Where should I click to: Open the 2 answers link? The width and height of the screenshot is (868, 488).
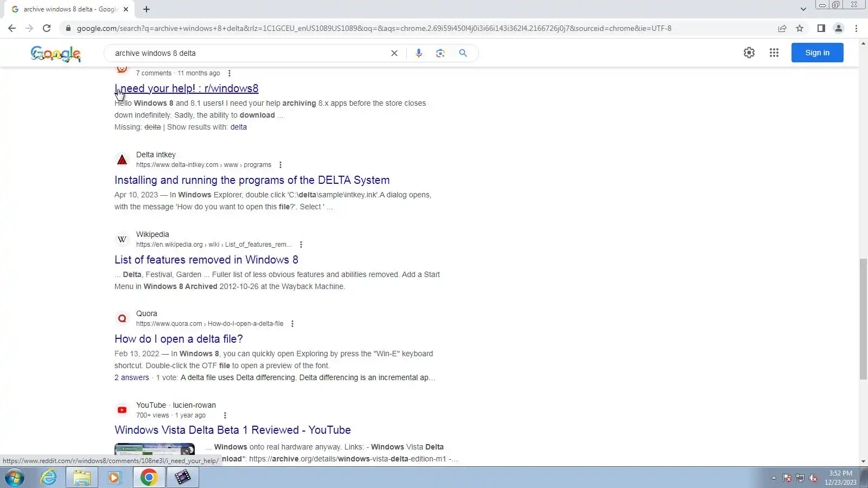pos(131,377)
